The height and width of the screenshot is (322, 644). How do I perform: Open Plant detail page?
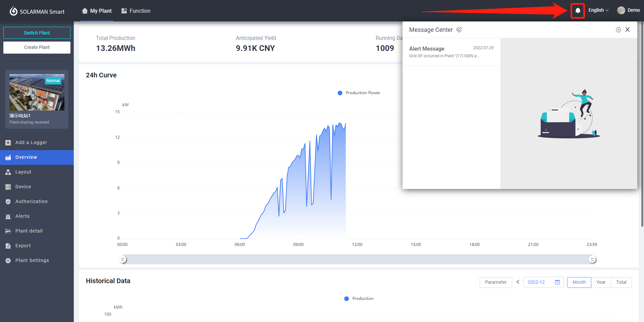[37, 231]
